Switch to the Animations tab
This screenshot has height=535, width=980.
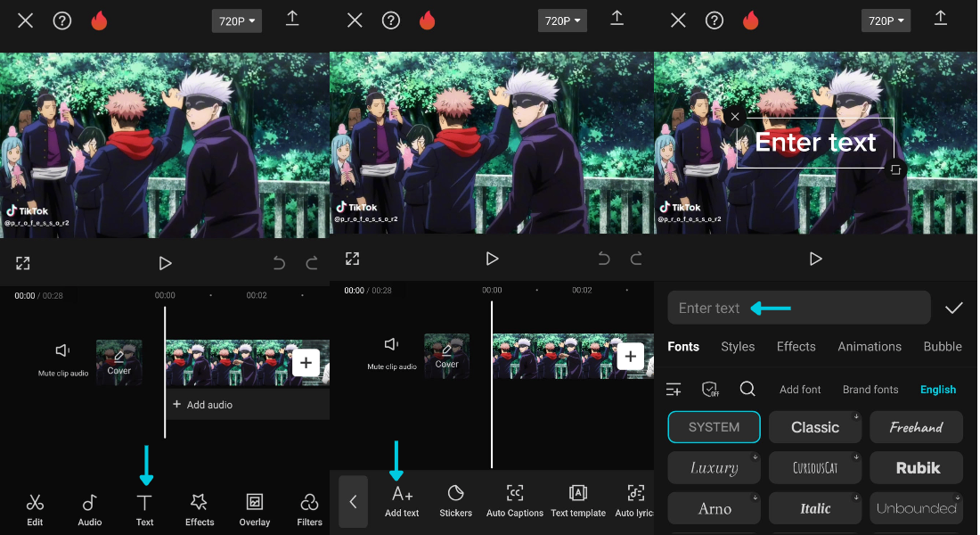tap(870, 347)
